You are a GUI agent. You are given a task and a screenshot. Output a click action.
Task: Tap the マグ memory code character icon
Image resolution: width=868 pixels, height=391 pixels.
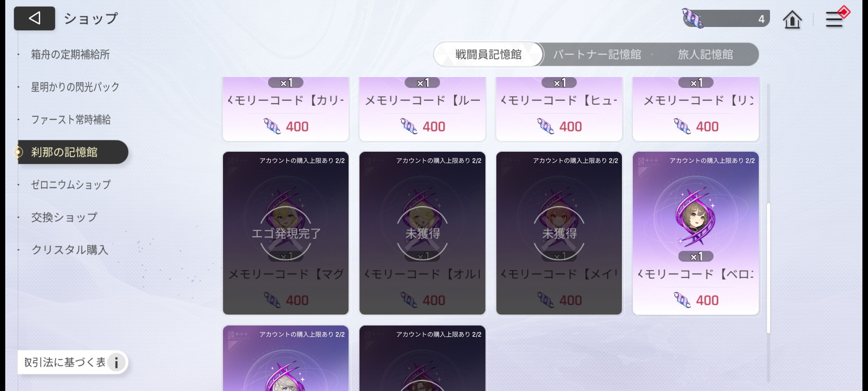coord(286,218)
